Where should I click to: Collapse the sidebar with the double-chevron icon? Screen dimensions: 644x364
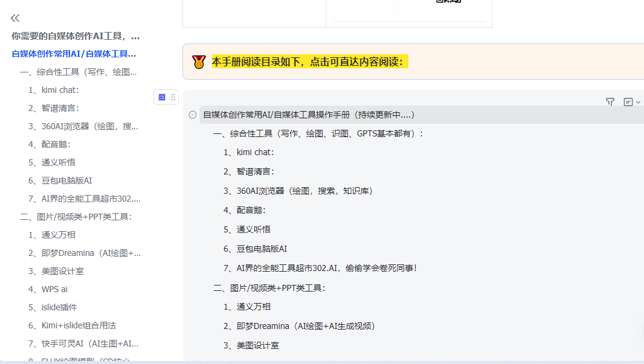pos(15,18)
